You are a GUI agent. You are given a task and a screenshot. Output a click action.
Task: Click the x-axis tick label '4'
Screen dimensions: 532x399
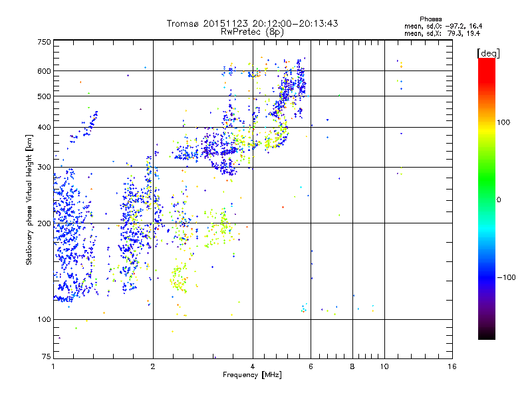(253, 366)
